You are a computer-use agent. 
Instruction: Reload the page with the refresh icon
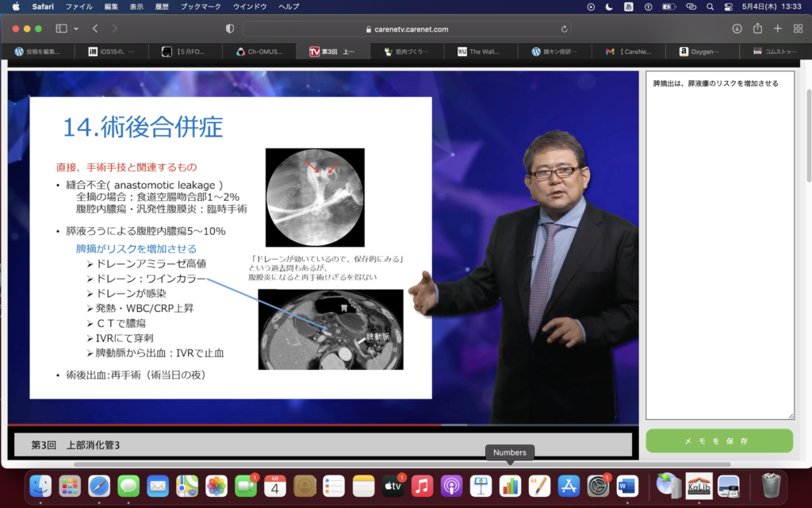click(x=565, y=29)
